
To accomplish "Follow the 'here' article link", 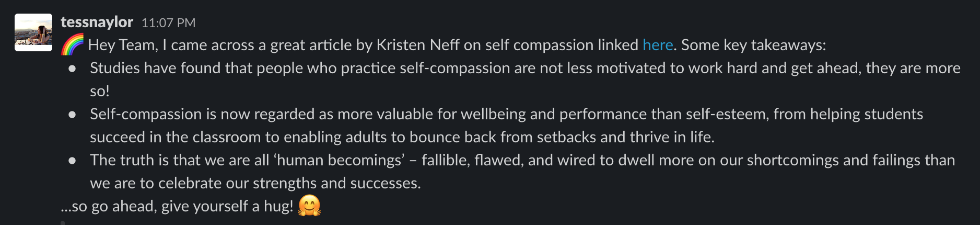I will [x=657, y=45].
